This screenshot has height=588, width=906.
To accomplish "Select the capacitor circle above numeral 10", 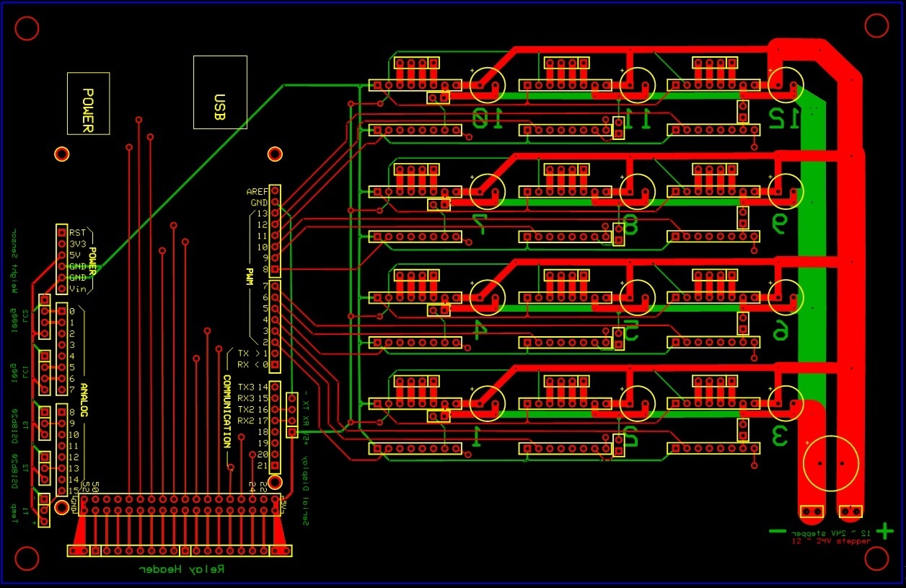I will [x=488, y=84].
